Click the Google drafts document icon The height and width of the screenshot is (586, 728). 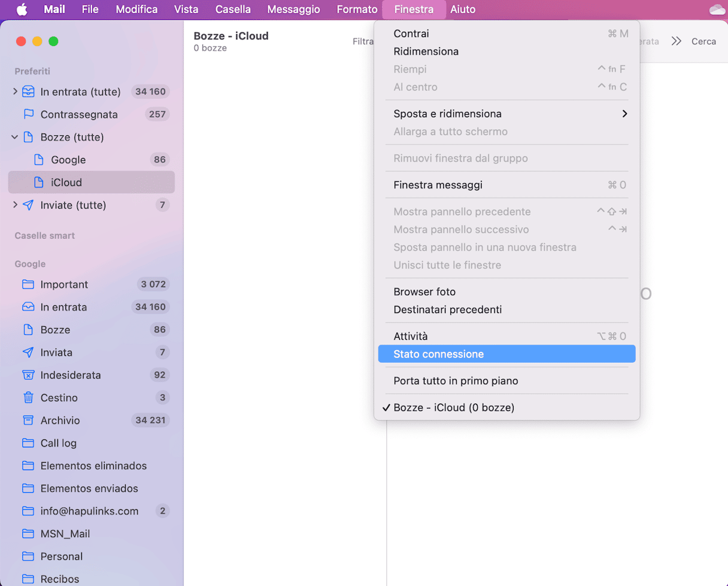pos(39,160)
